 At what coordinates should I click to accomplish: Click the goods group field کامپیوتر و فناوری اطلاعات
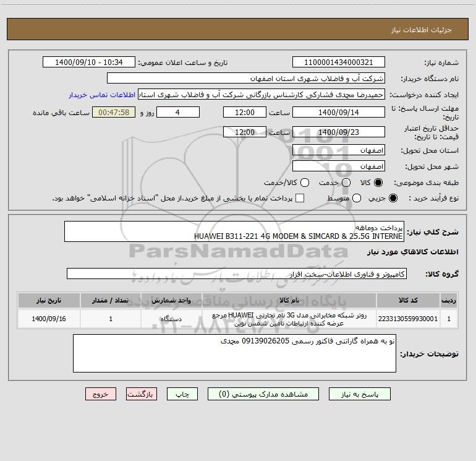point(237,274)
